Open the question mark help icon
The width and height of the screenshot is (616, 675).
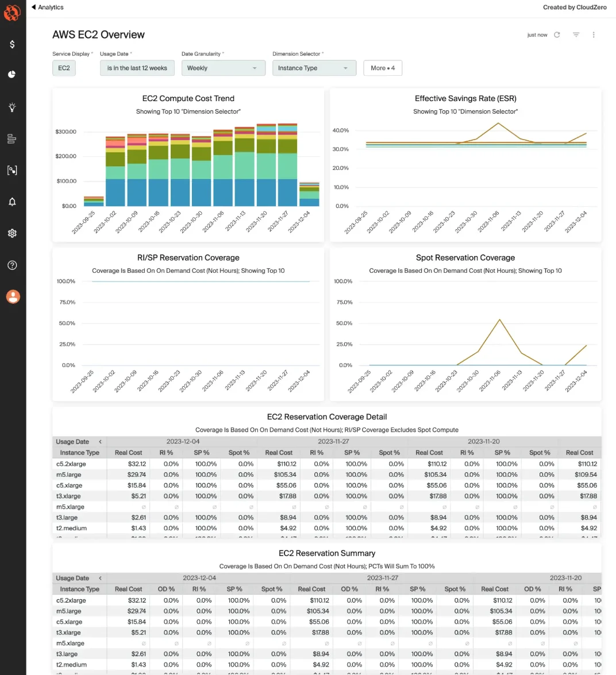(x=12, y=265)
